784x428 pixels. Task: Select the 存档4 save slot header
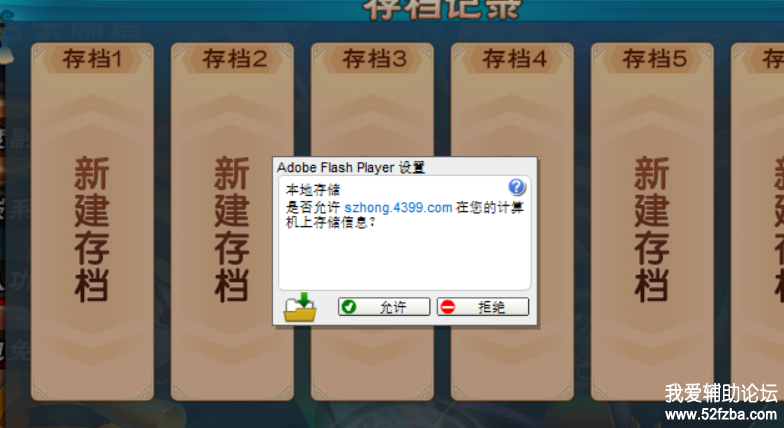[512, 60]
